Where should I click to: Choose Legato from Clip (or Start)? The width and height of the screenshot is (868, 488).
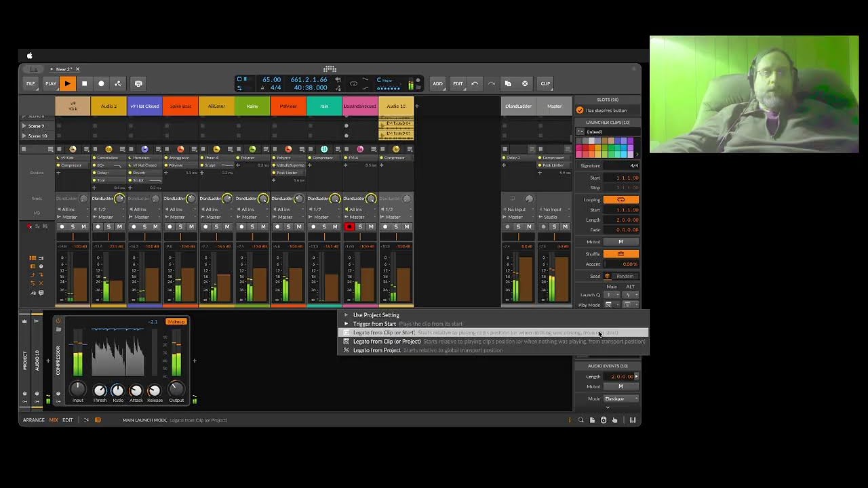493,333
